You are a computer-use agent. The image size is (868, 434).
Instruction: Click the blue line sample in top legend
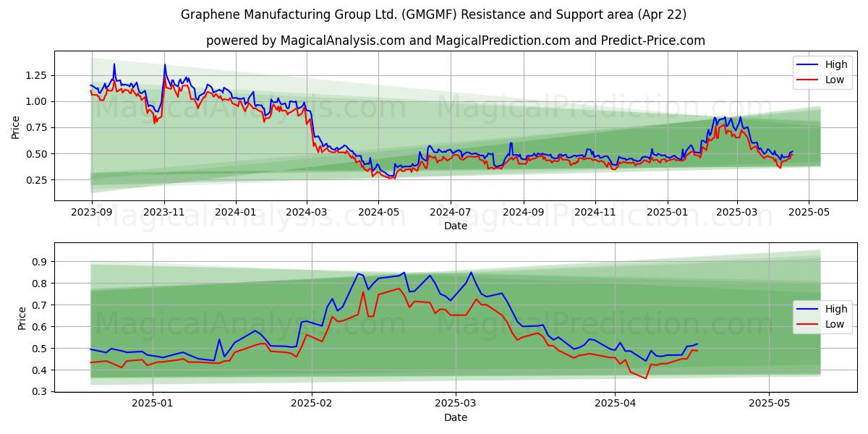(x=809, y=65)
